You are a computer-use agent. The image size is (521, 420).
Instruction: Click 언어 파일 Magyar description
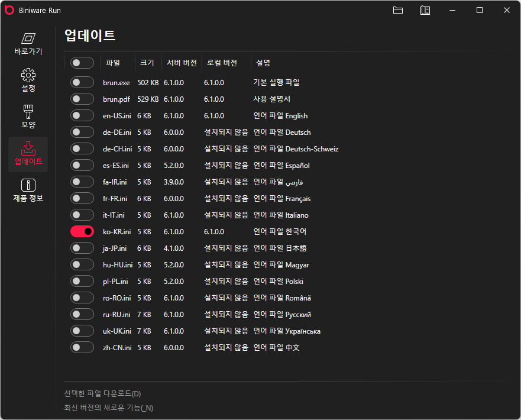coord(281,265)
